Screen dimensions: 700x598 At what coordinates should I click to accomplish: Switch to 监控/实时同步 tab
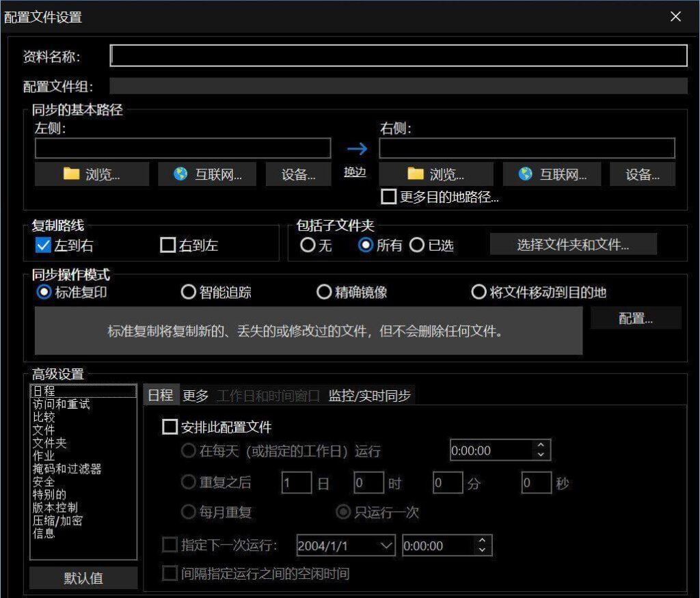pos(369,396)
